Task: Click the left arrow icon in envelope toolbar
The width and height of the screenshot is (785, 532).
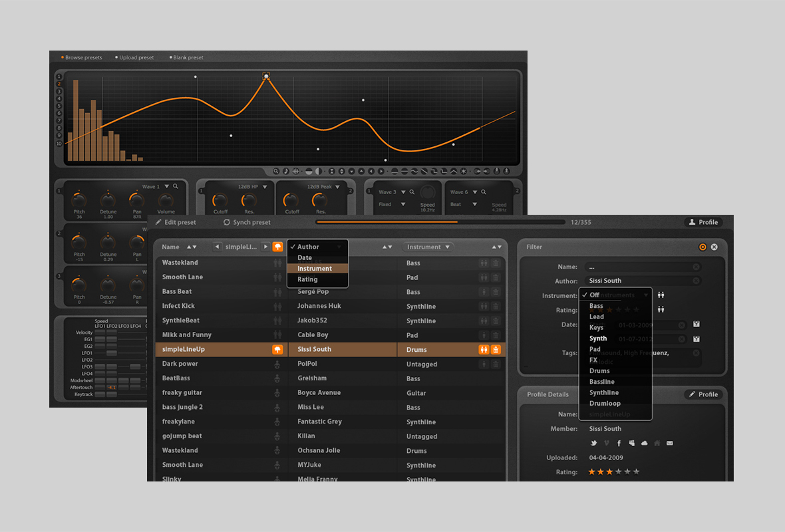Action: 371,171
